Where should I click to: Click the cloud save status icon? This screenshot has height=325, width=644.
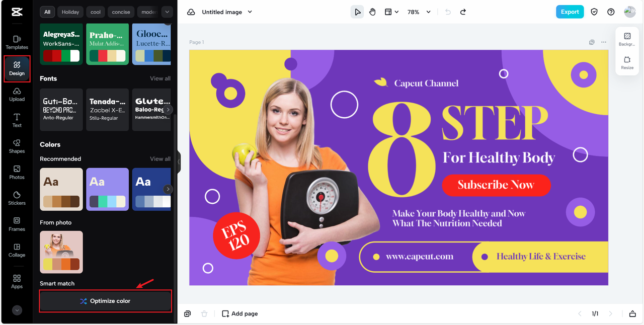[x=191, y=12]
